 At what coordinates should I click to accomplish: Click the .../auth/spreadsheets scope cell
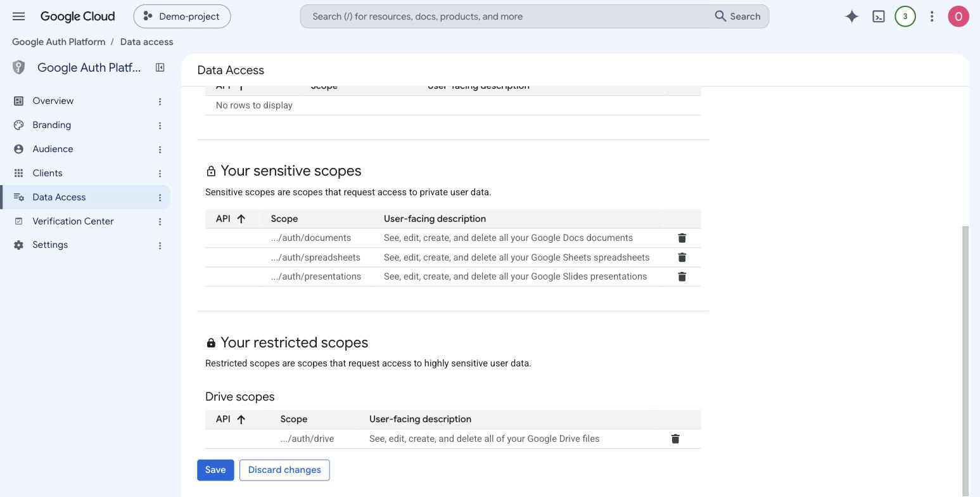[x=315, y=257]
